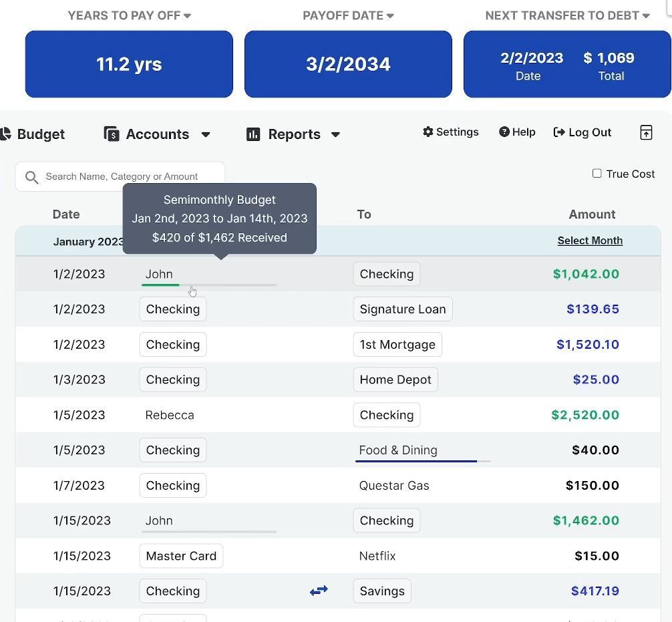
Task: Click the export upload icon
Action: 646,132
